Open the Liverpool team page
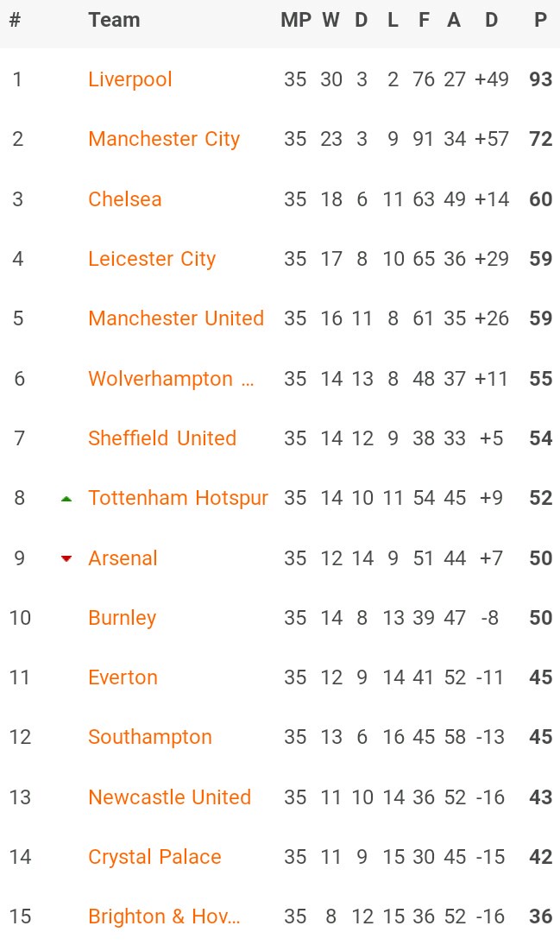Image resolution: width=560 pixels, height=951 pixels. coord(130,79)
